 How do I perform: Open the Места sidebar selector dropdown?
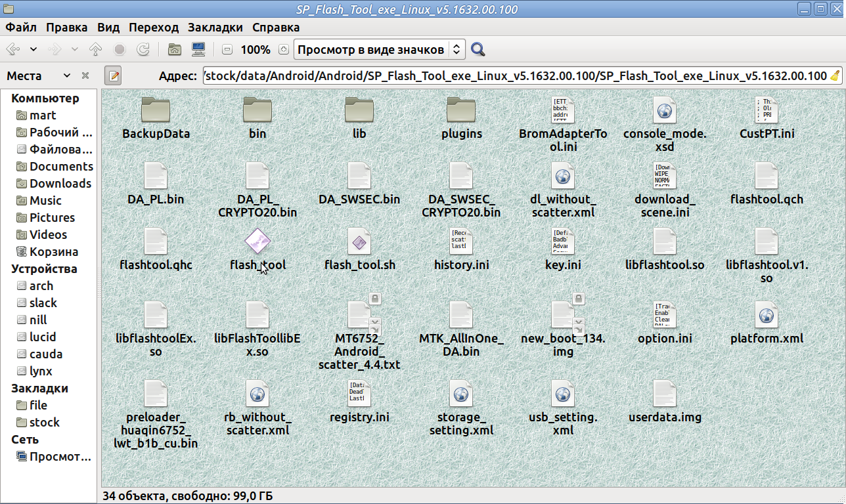[66, 75]
